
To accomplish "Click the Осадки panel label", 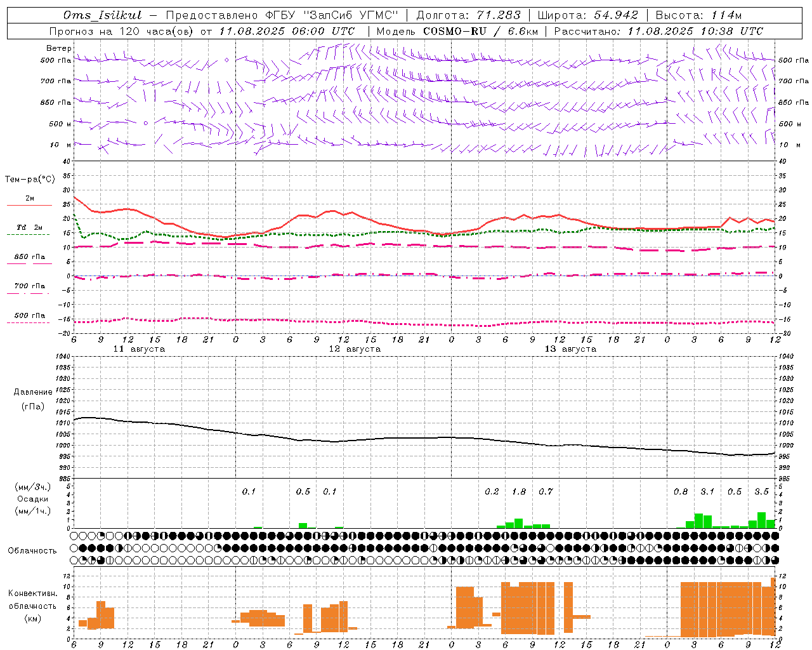I will pyautogui.click(x=33, y=499).
